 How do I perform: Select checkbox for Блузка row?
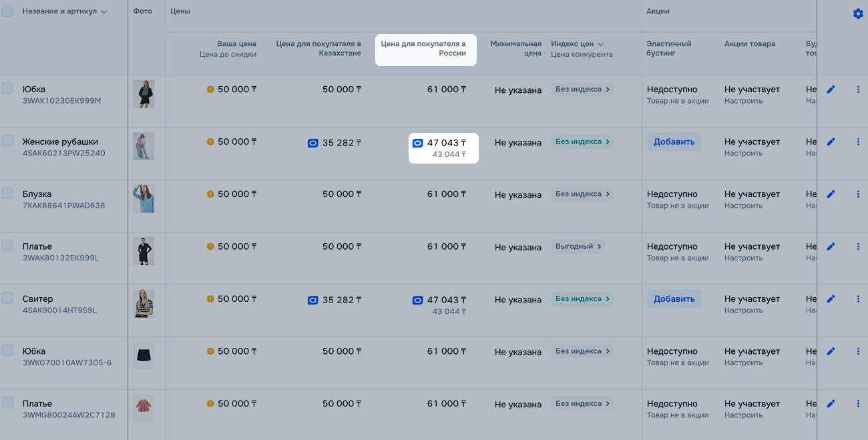(7, 193)
